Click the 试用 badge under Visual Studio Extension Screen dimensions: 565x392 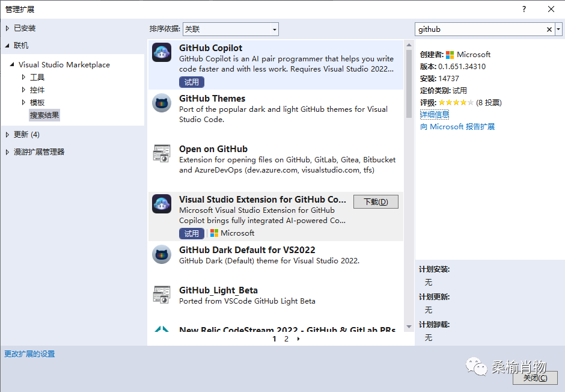(x=192, y=233)
